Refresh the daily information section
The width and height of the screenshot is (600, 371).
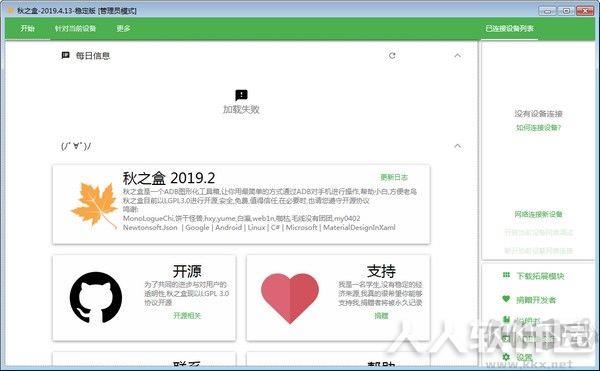[x=392, y=55]
